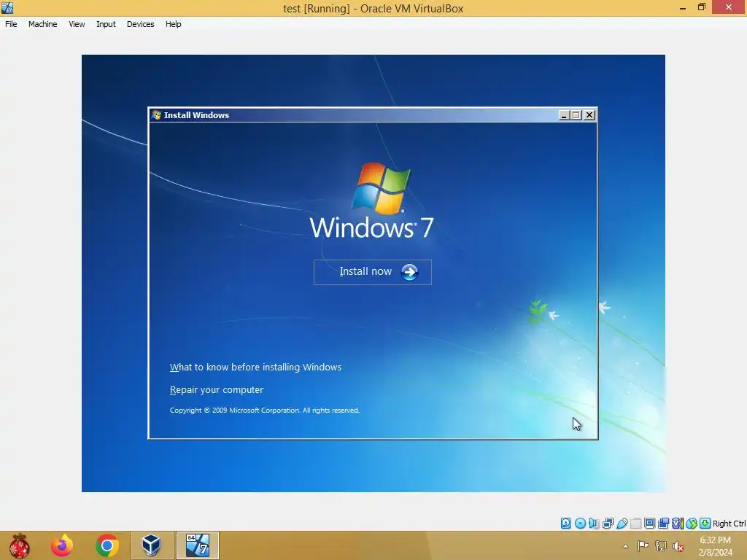Click the arrow icon on Install now
Image resolution: width=747 pixels, height=560 pixels.
click(409, 272)
